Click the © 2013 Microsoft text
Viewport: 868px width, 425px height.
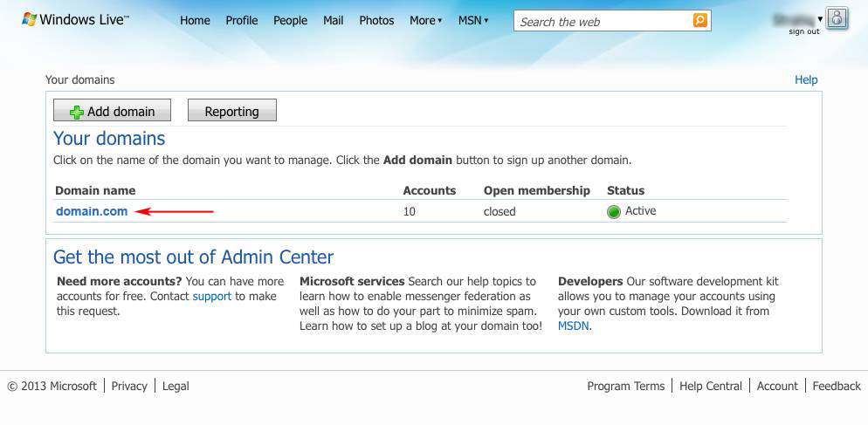pyautogui.click(x=52, y=387)
